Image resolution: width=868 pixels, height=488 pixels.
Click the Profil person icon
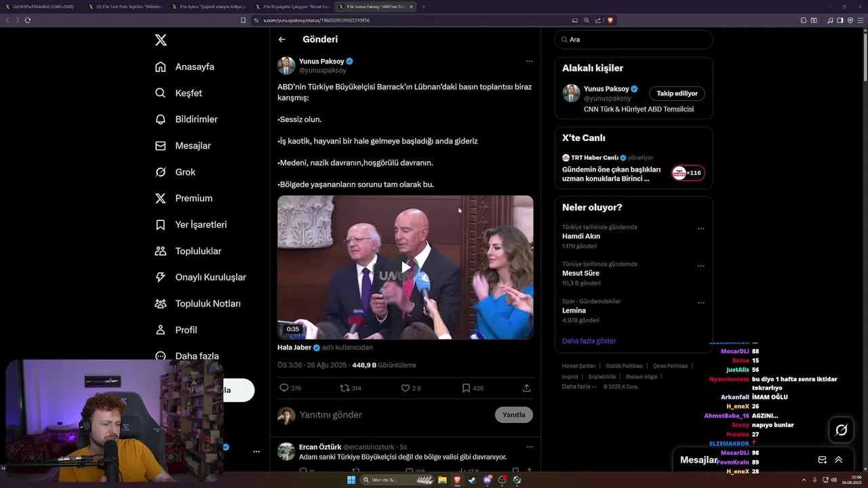pos(161,330)
